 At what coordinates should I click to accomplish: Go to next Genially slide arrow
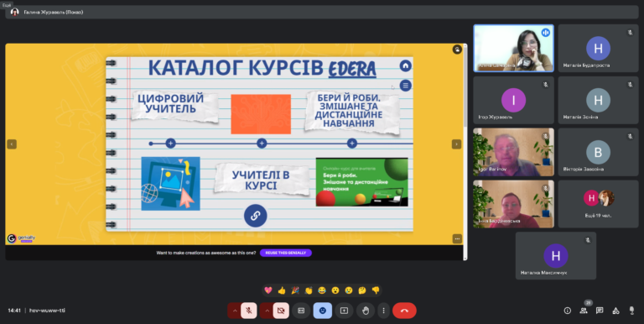456,144
